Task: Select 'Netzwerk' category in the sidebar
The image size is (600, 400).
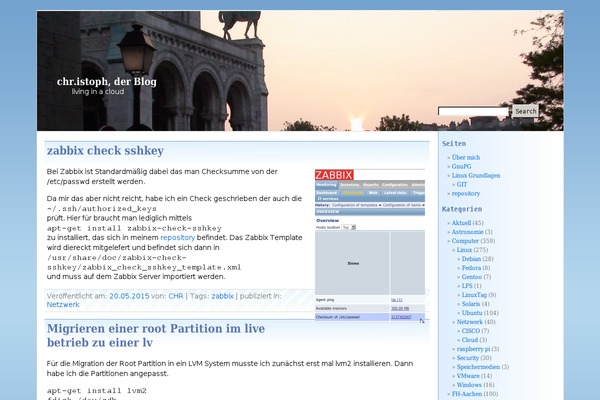Action: click(470, 322)
